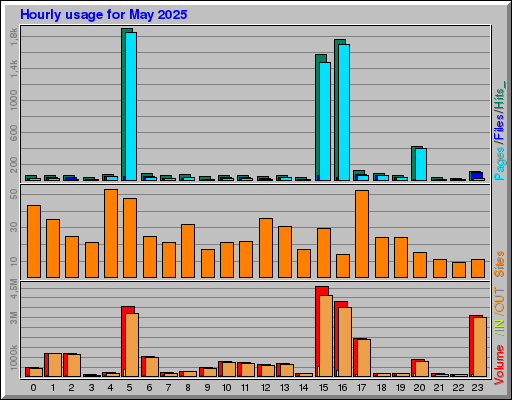The width and height of the screenshot is (512, 400).
Task: Click the '1000' y-axis label
Action: (14, 100)
